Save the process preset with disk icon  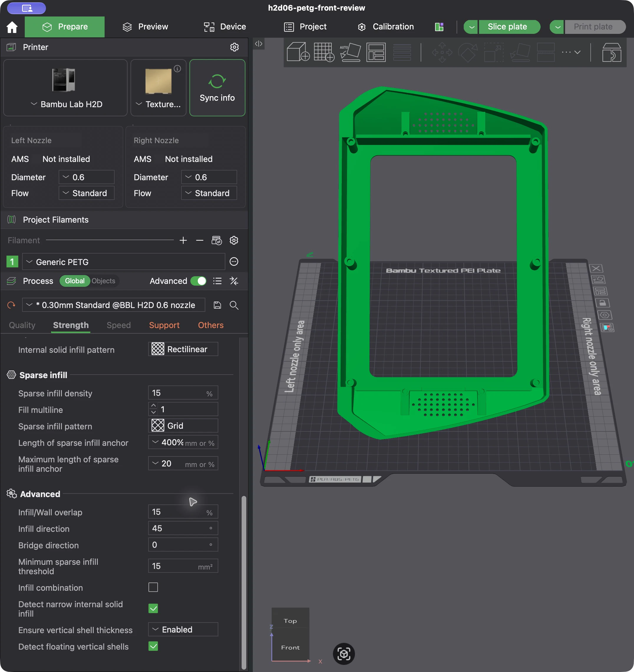pos(217,305)
